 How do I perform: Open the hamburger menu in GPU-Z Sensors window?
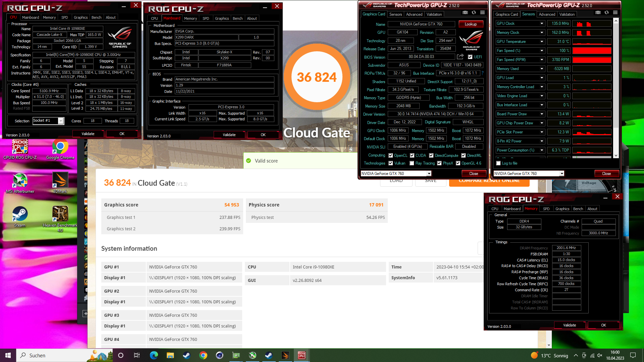(615, 13)
